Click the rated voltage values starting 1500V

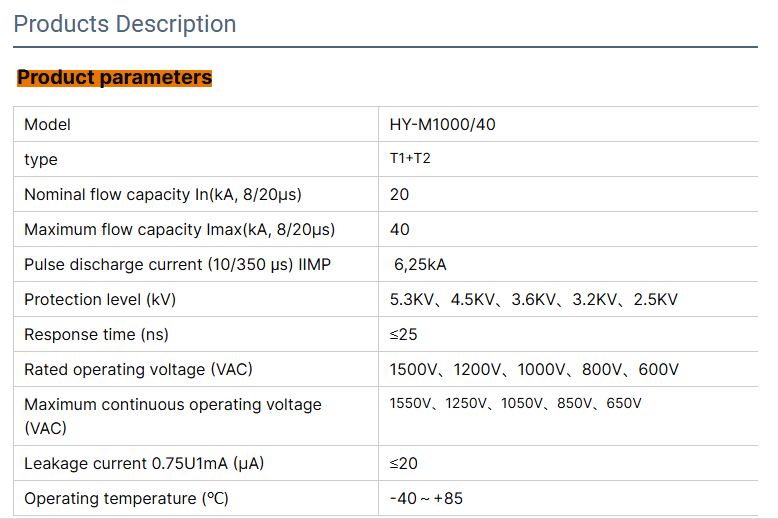click(534, 370)
